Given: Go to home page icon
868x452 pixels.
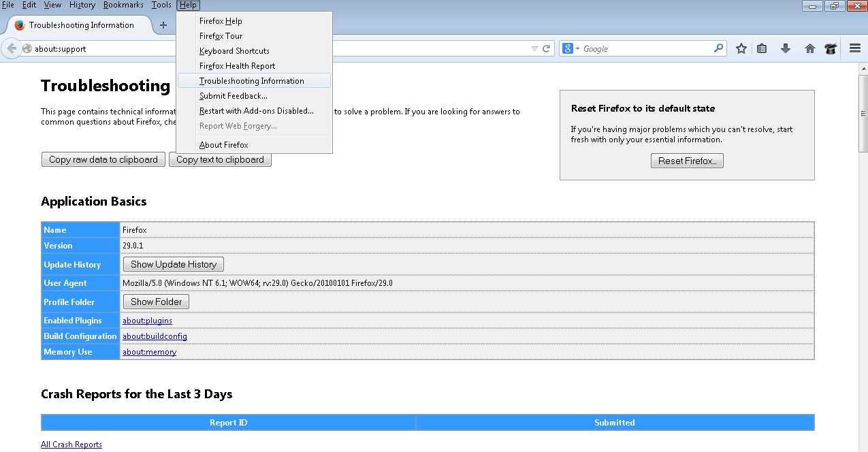Looking at the screenshot, I should [810, 48].
